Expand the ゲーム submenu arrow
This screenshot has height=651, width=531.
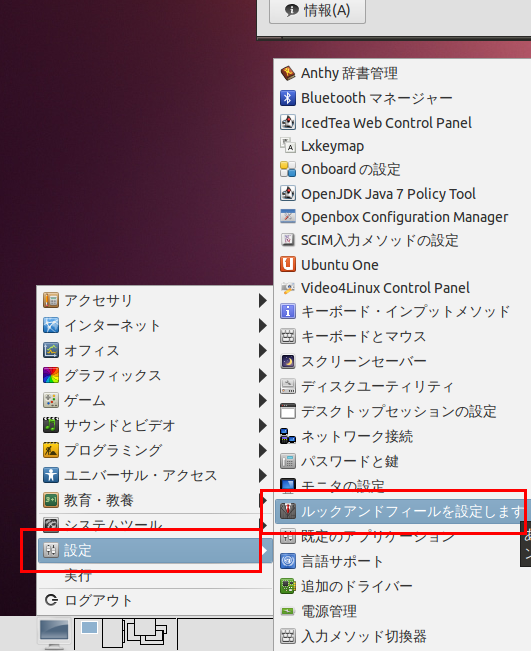pos(262,400)
